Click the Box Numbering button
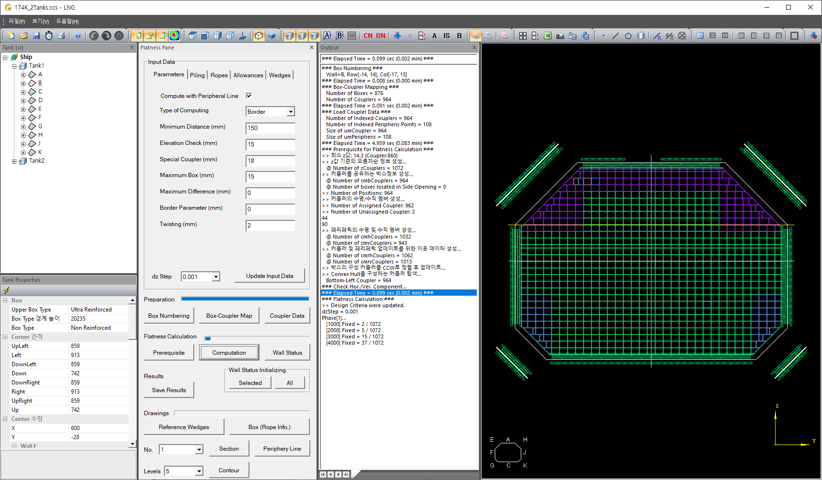The width and height of the screenshot is (822, 480). pos(169,316)
